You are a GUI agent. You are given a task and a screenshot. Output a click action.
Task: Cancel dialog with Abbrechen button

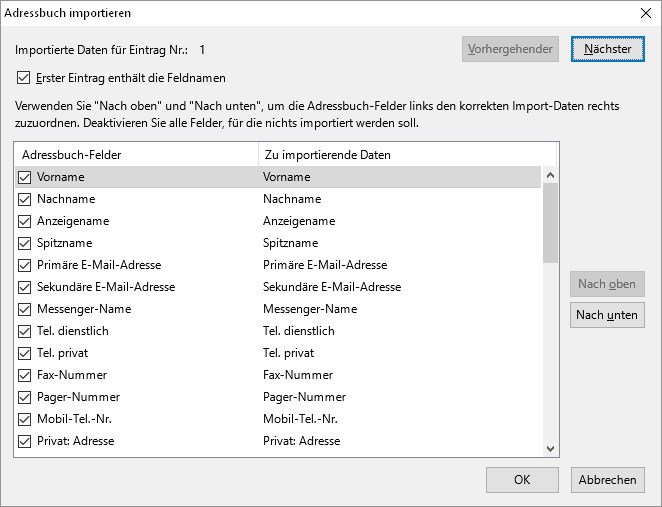click(x=607, y=480)
